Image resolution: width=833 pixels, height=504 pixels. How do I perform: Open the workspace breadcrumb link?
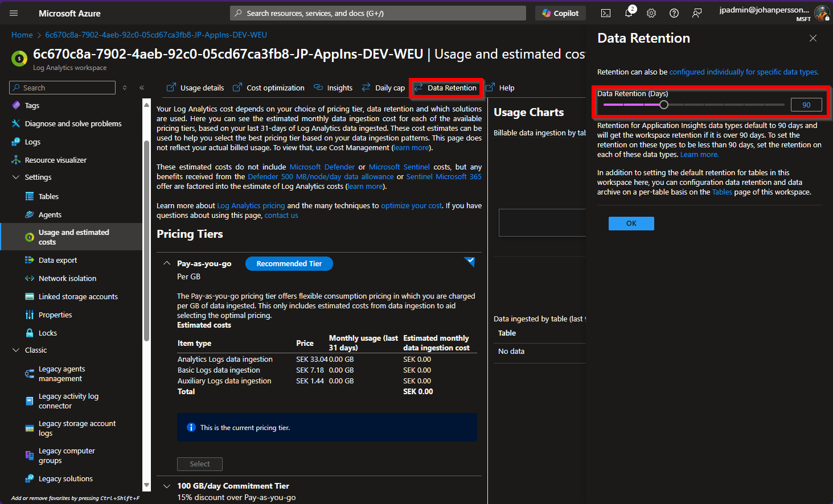(156, 35)
